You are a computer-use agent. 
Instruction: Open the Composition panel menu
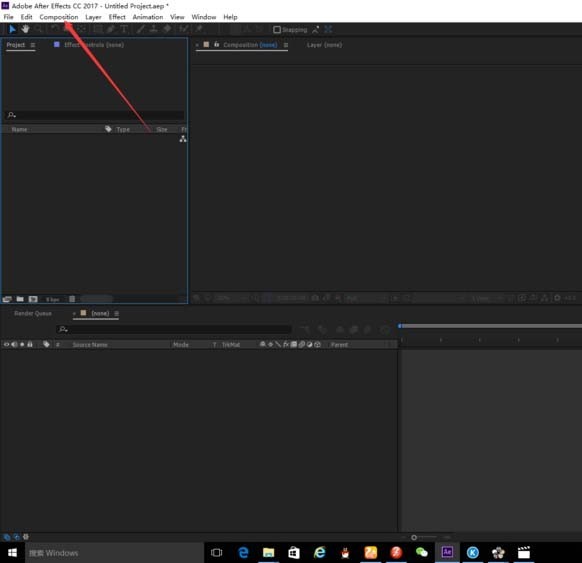tap(286, 45)
